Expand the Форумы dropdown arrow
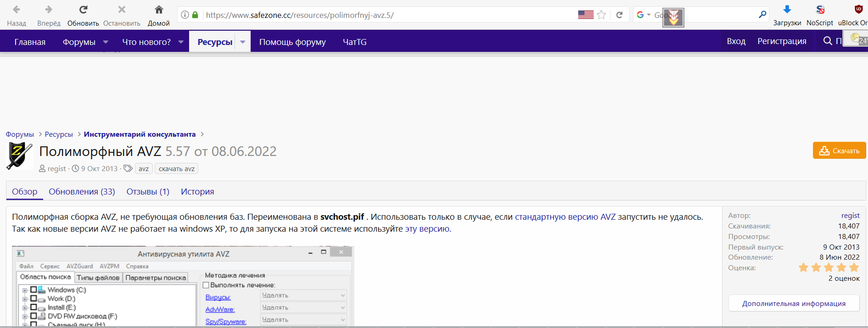Image resolution: width=868 pixels, height=328 pixels. click(106, 42)
